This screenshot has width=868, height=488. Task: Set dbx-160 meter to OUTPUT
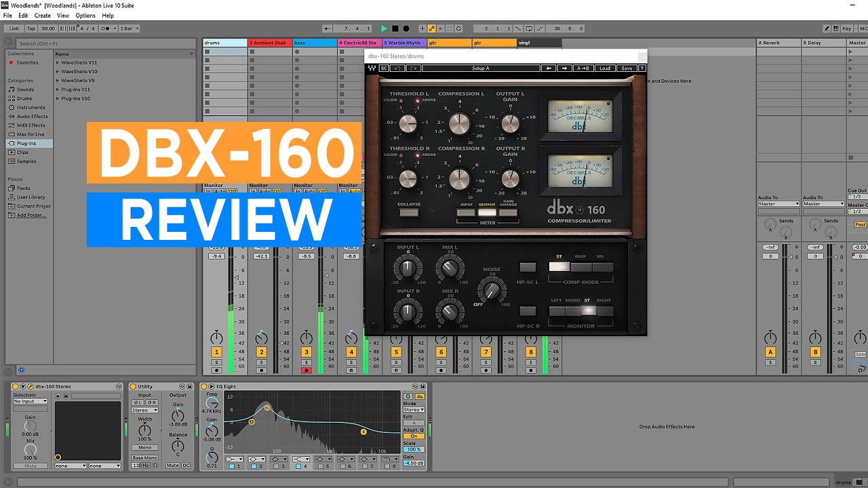point(487,213)
